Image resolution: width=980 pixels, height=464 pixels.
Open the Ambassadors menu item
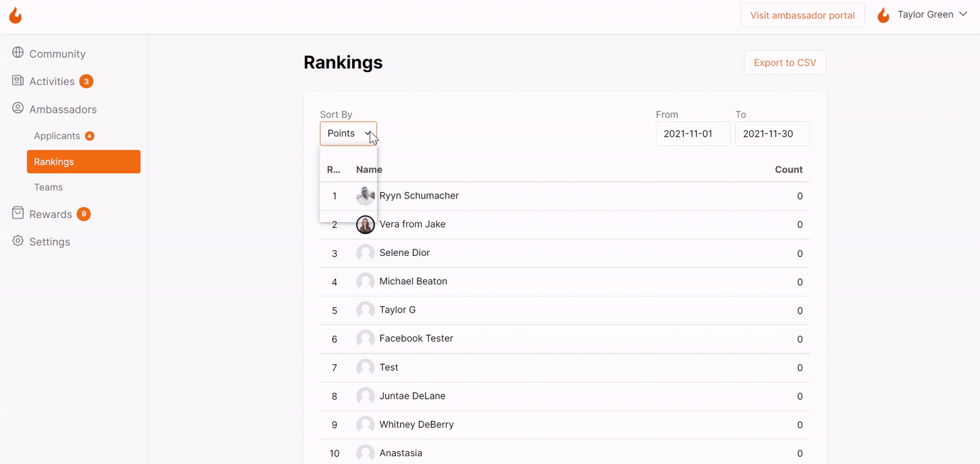tap(62, 110)
